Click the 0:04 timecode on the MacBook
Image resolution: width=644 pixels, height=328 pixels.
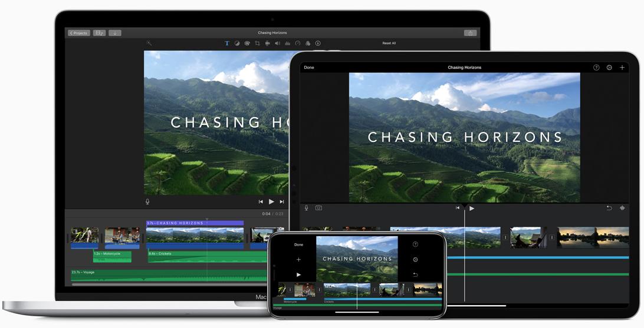coord(266,214)
